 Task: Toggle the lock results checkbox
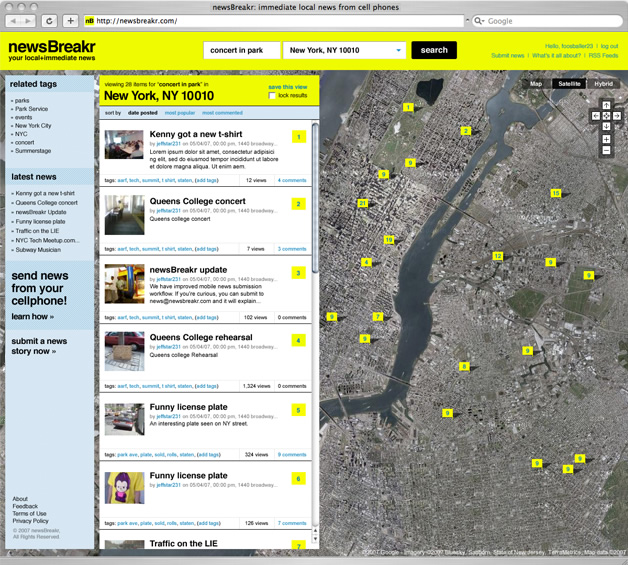pyautogui.click(x=272, y=96)
